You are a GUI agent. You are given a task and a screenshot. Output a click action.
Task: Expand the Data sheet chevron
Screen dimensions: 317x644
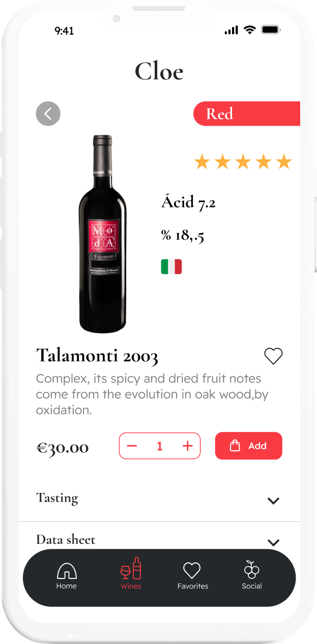point(273,542)
